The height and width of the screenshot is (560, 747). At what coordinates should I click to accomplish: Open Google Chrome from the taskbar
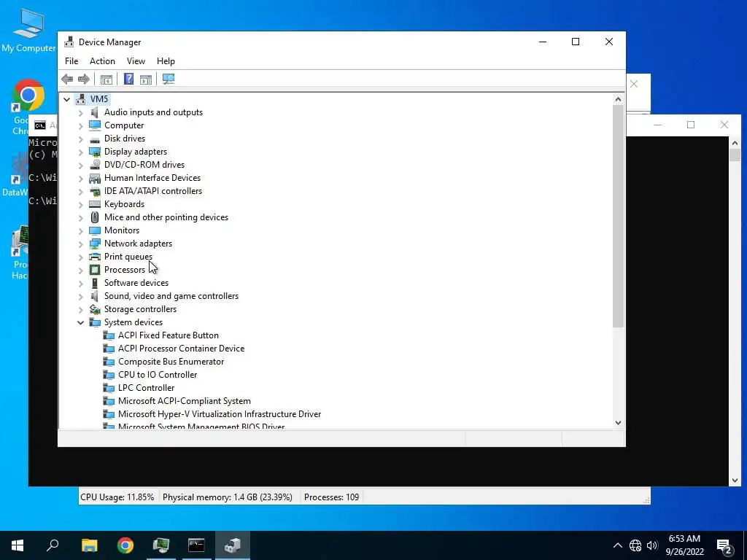tap(125, 545)
